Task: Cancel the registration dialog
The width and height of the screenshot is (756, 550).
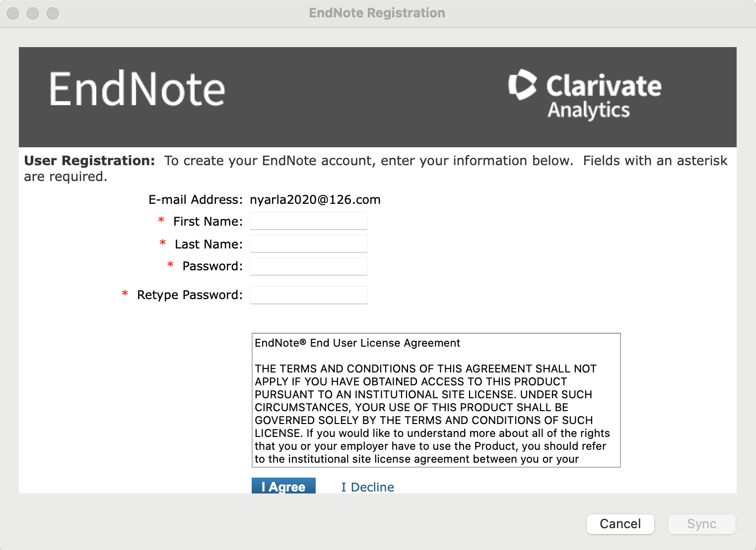Action: click(620, 524)
